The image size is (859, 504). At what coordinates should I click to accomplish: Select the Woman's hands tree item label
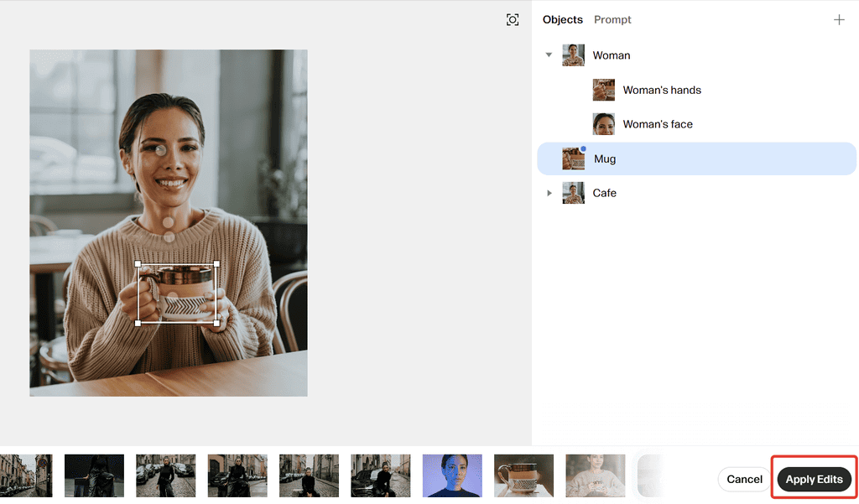pyautogui.click(x=662, y=90)
